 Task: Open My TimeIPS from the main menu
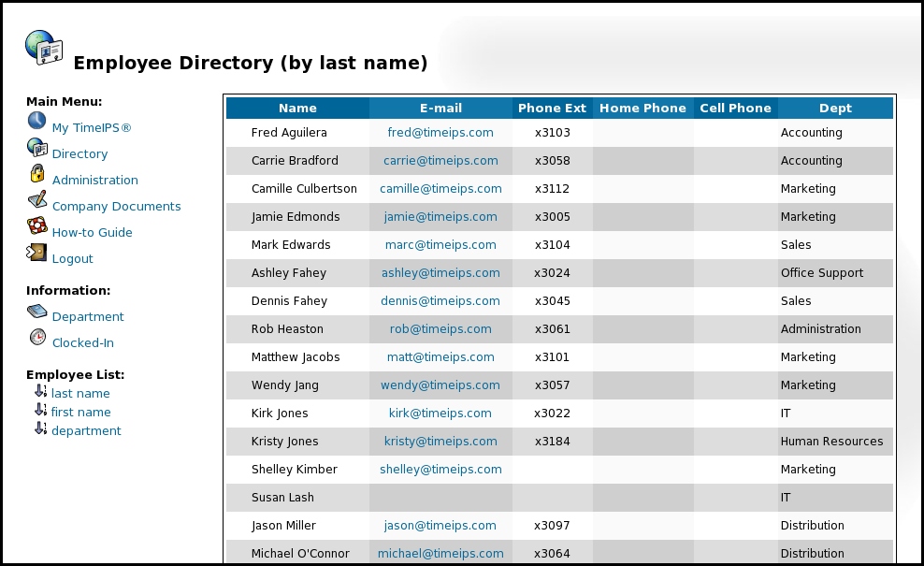click(92, 128)
